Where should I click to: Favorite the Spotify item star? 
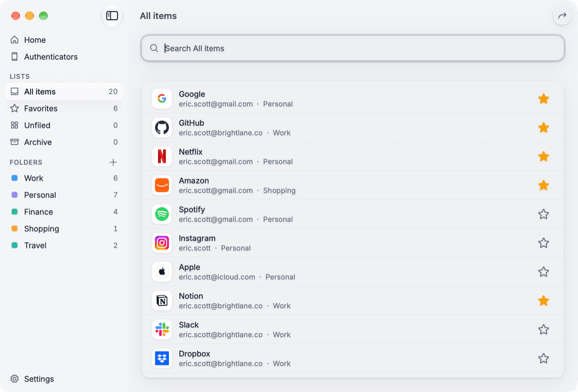click(x=544, y=214)
